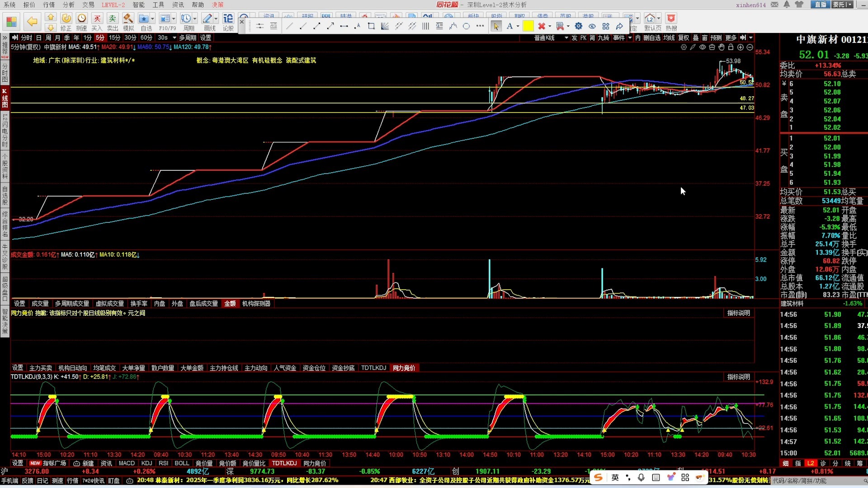Switch to 60分 period tab
The image size is (868, 488).
pyautogui.click(x=146, y=38)
